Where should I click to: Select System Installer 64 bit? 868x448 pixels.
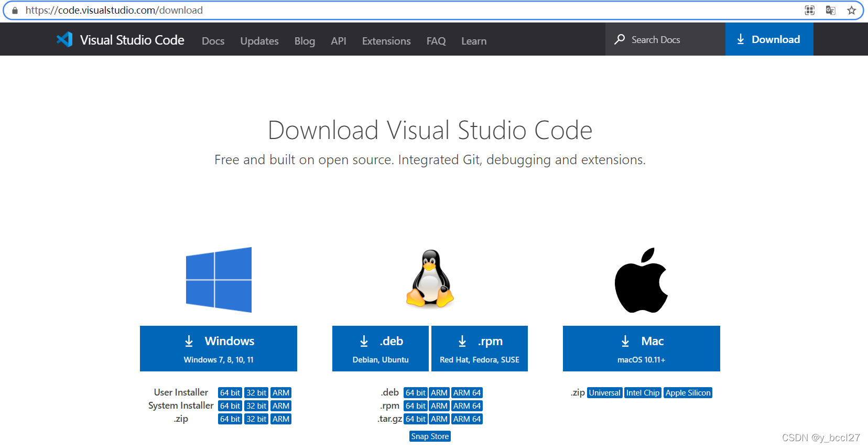[230, 406]
